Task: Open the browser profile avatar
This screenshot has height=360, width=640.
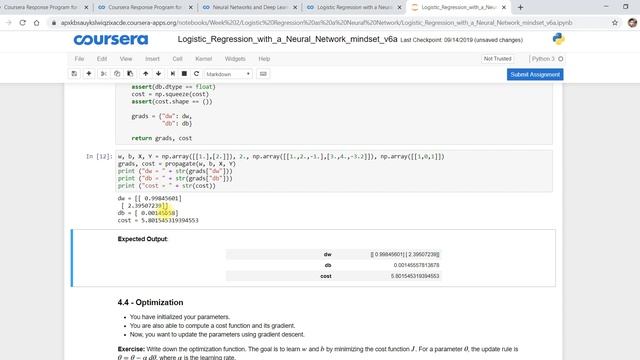Action: point(632,23)
